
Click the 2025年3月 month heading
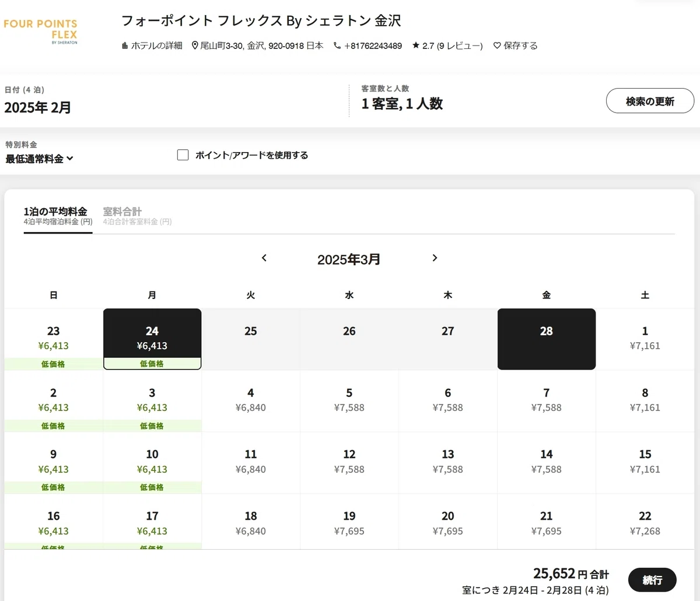(x=349, y=259)
